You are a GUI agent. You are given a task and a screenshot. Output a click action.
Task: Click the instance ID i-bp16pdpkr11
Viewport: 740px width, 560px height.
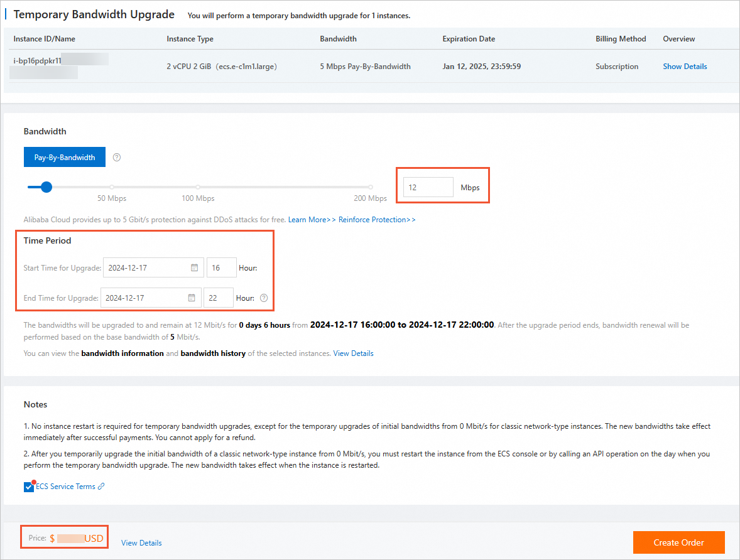37,60
